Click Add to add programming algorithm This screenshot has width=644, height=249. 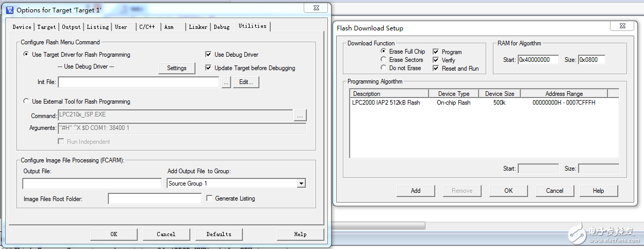coord(416,191)
